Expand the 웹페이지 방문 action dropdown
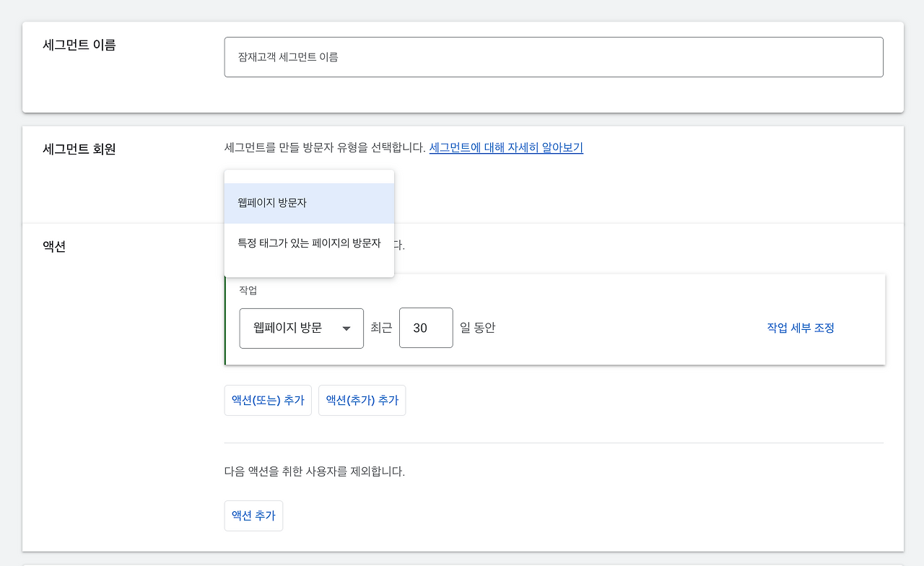Screen dimensions: 924x566 tap(301, 328)
